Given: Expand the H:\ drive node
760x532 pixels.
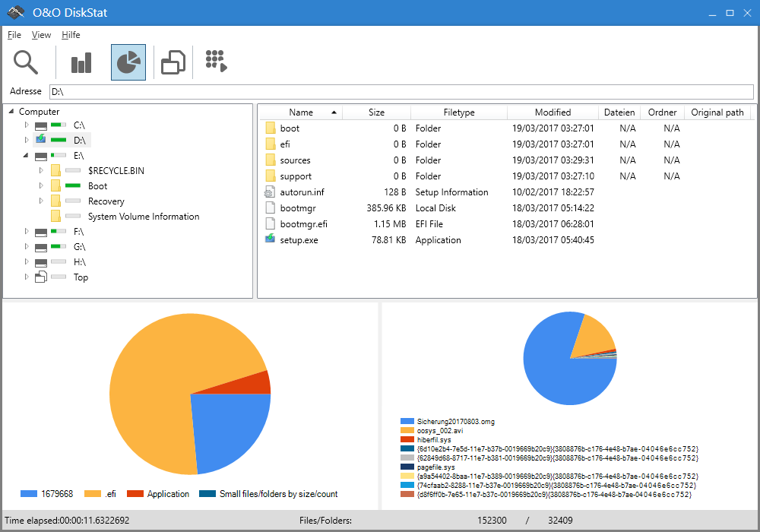Looking at the screenshot, I should (x=27, y=262).
